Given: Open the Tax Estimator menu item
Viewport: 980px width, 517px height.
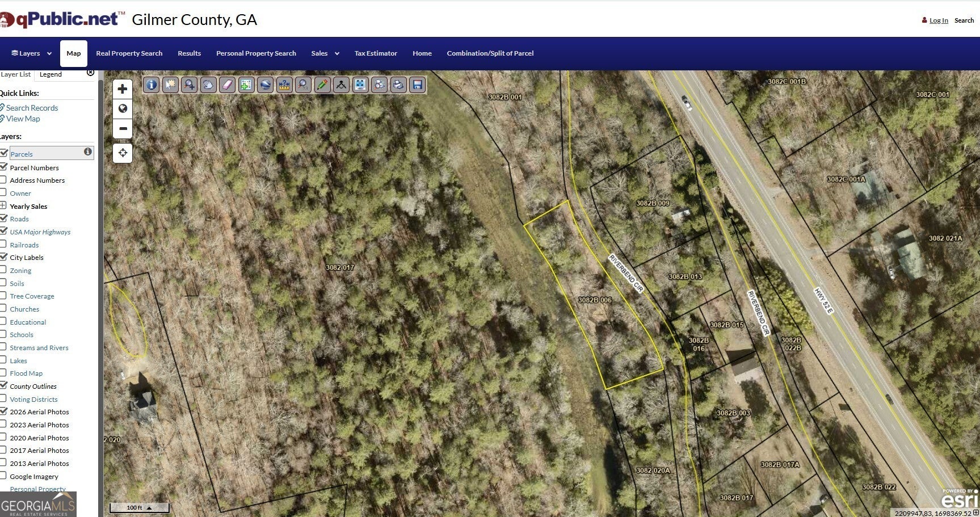Looking at the screenshot, I should pos(376,53).
